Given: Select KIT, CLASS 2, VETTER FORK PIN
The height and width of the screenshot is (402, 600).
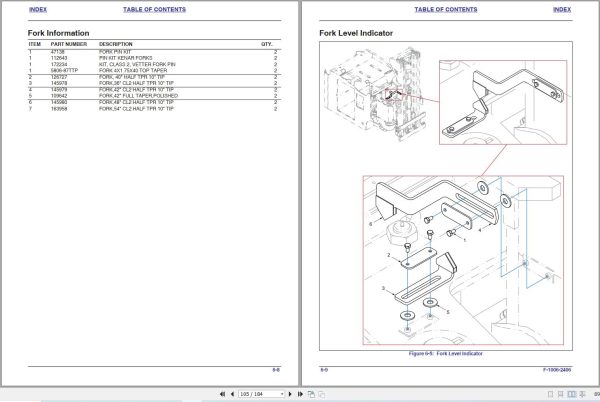Looking at the screenshot, I should click(137, 64).
